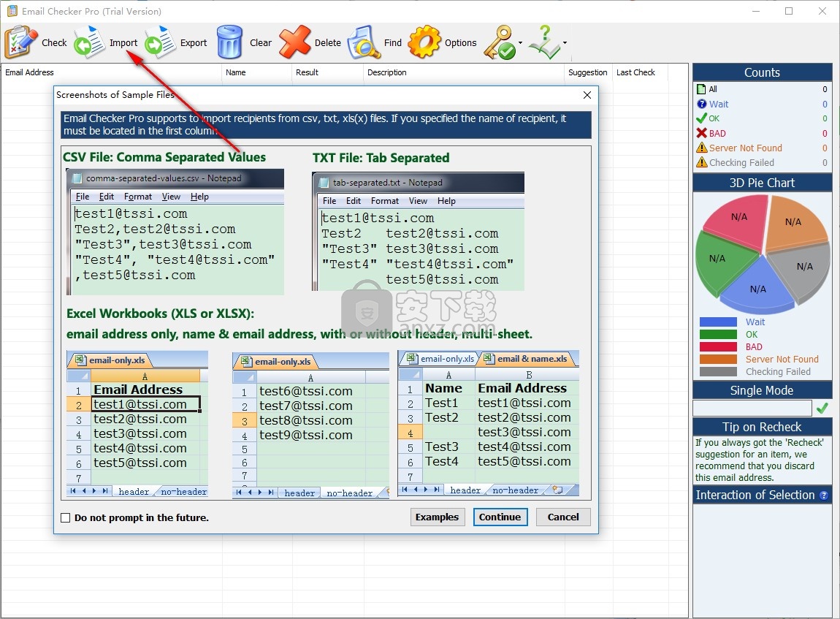Click the red slice of the pie chart
The height and width of the screenshot is (619, 840).
point(740,220)
